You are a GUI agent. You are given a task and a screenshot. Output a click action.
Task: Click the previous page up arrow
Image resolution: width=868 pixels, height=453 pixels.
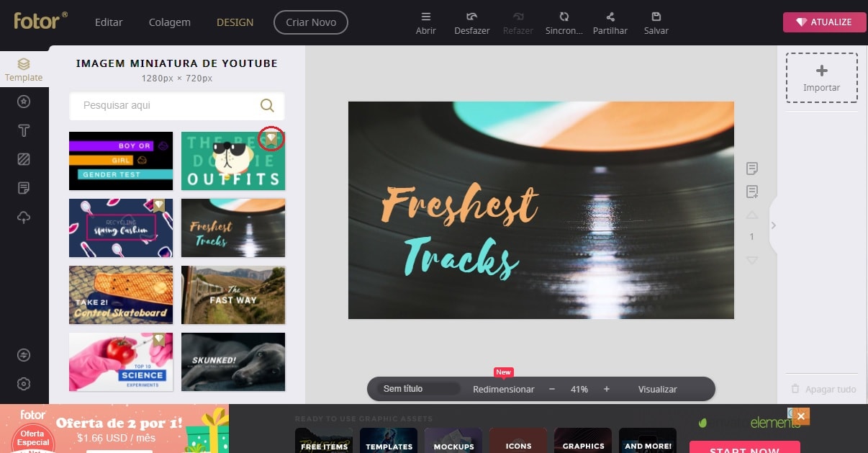click(x=752, y=215)
